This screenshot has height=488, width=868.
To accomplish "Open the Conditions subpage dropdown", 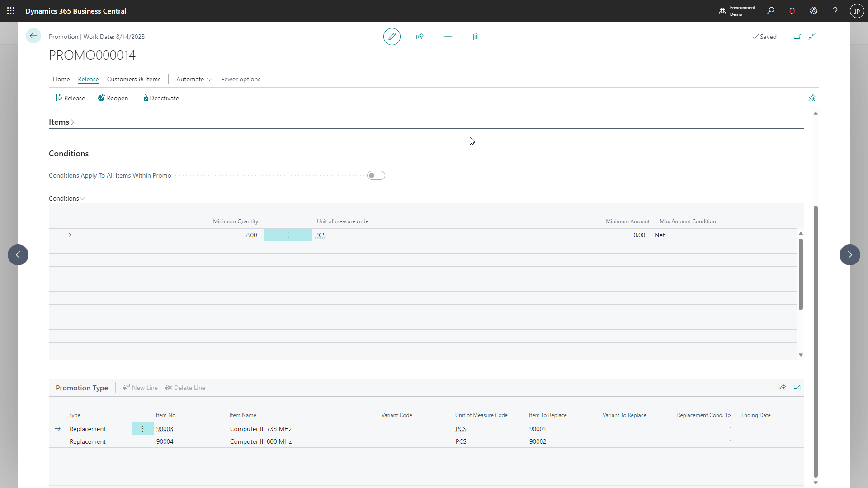I will pyautogui.click(x=67, y=198).
